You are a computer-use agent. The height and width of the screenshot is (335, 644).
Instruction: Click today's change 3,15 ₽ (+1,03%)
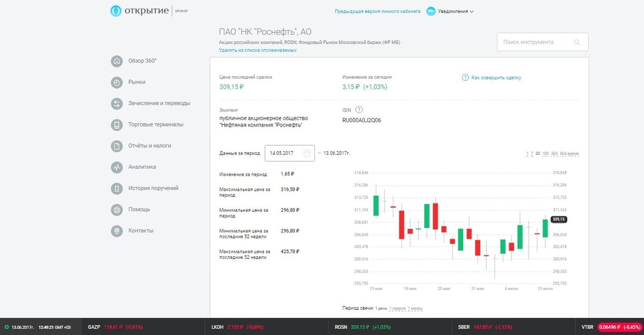(x=365, y=87)
